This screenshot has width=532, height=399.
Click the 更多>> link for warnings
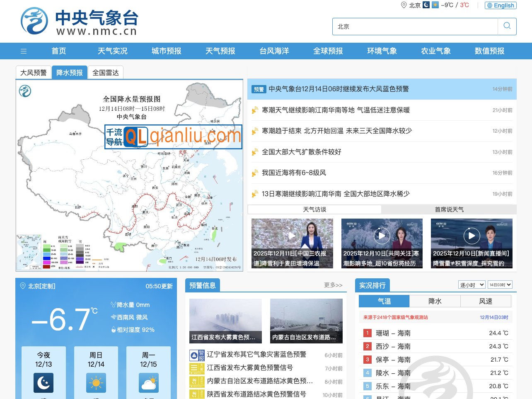coord(333,285)
